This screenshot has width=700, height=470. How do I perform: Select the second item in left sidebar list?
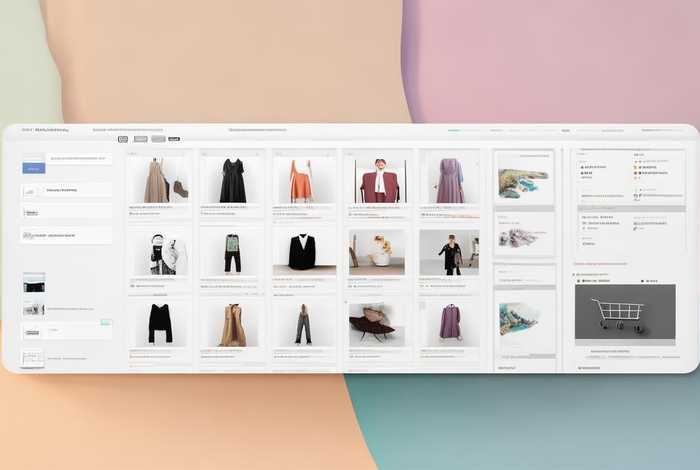[66, 189]
